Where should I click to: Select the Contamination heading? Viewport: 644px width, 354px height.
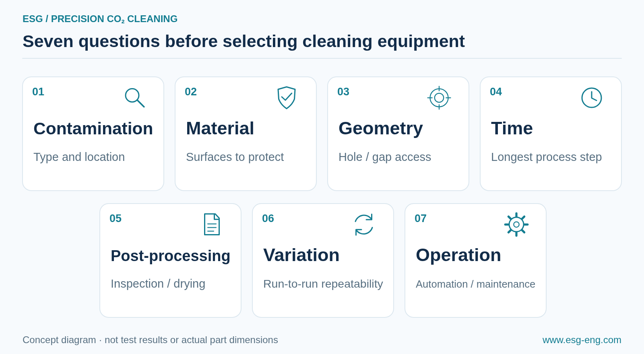tap(93, 129)
